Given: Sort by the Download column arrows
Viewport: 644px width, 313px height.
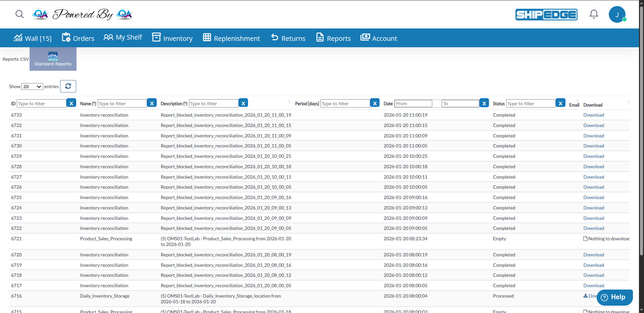Looking at the screenshot, I should [x=628, y=102].
